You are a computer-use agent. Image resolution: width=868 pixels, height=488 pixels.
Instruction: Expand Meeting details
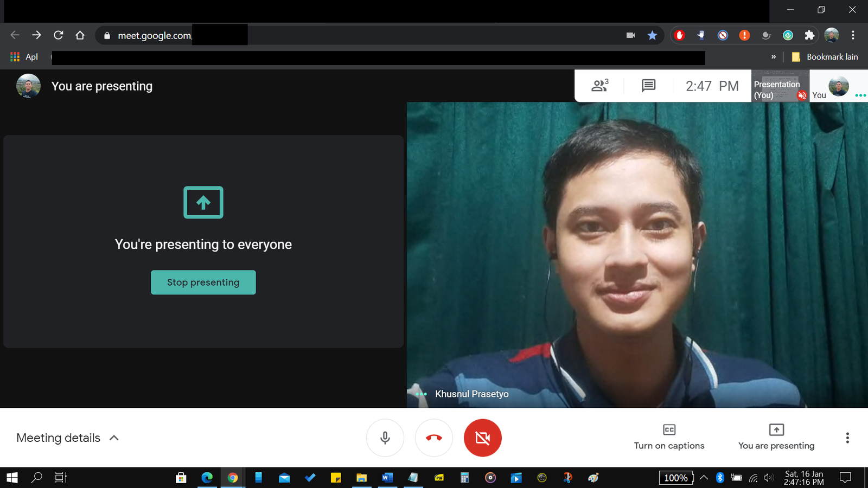coord(68,438)
